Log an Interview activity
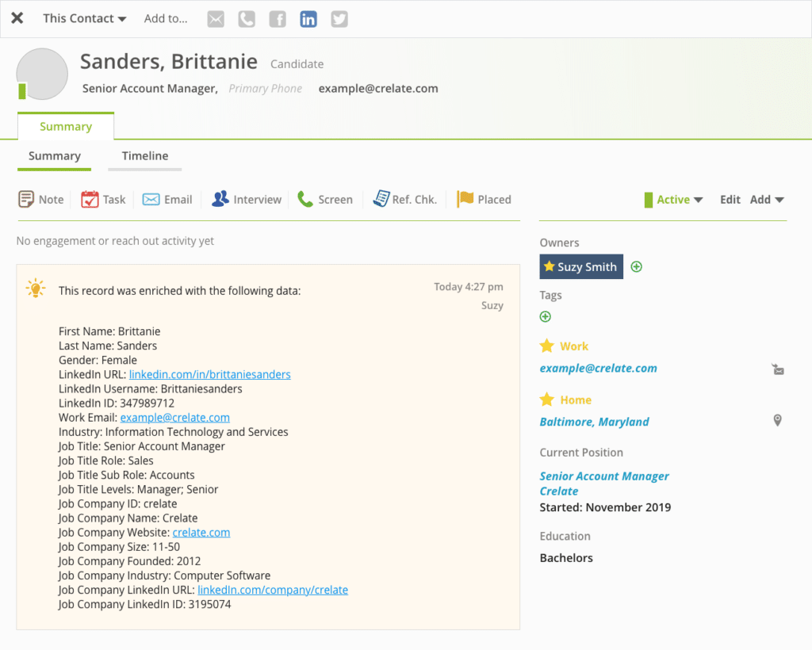 click(247, 199)
